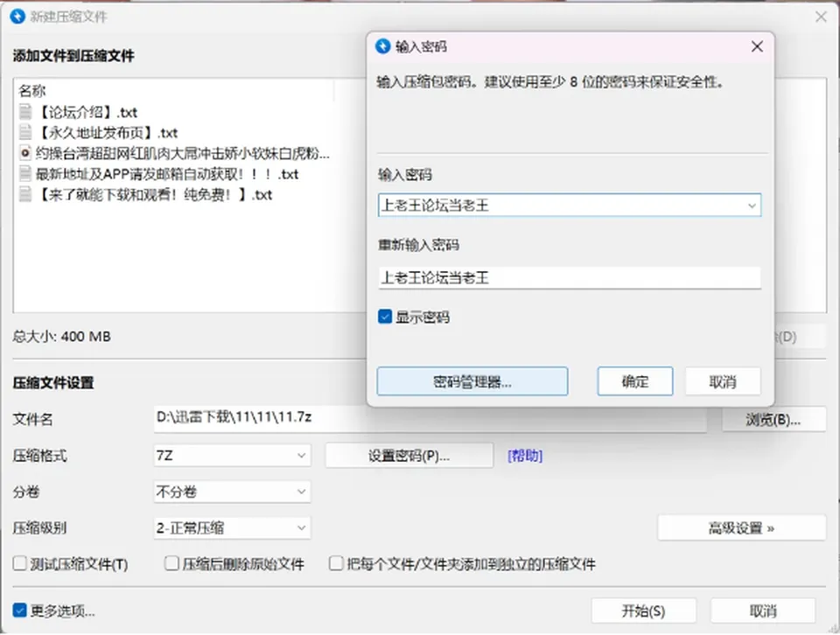Open 高级设置 » options
Viewport: 840px width, 635px height.
pos(741,528)
